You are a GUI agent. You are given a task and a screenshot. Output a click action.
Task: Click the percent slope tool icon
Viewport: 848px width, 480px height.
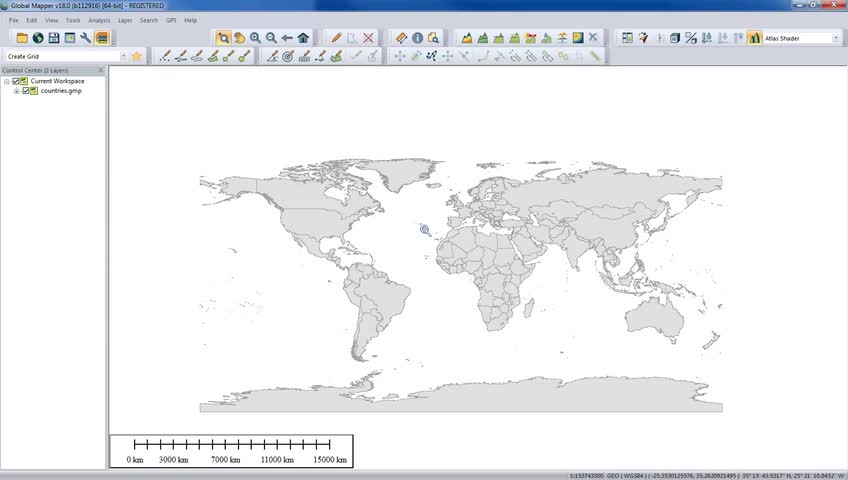tap(691, 38)
